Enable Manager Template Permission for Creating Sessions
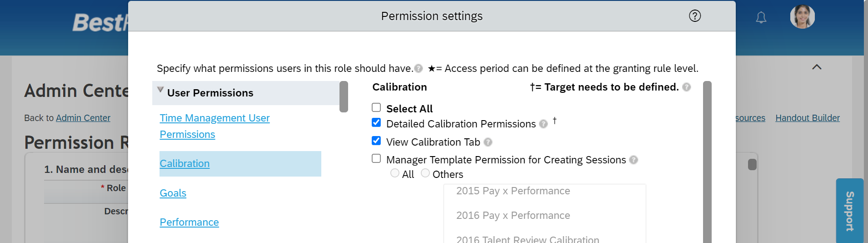The width and height of the screenshot is (868, 243). [x=376, y=158]
